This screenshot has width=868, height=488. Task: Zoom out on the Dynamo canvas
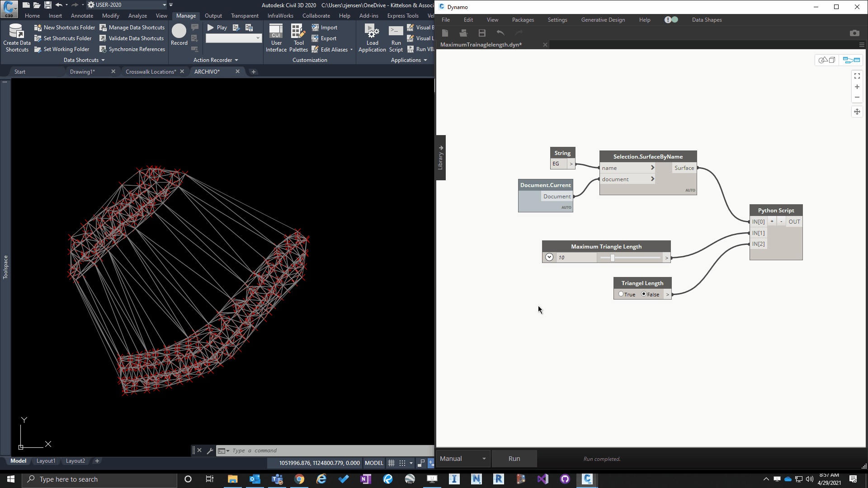click(x=857, y=97)
